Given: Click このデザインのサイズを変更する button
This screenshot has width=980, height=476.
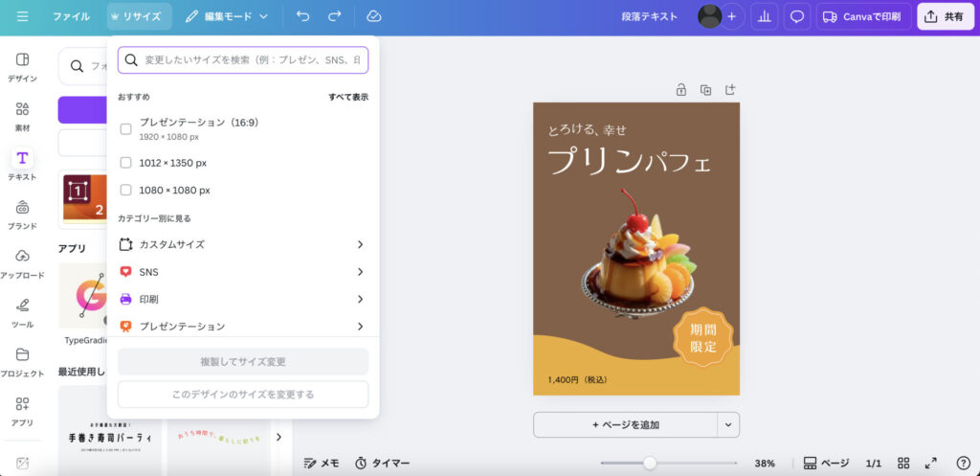Looking at the screenshot, I should click(x=243, y=395).
